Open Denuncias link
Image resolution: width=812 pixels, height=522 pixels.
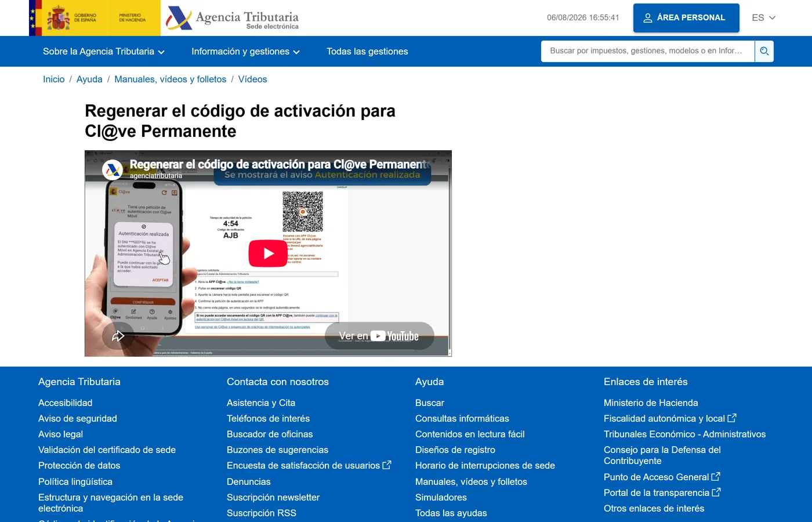(x=249, y=481)
